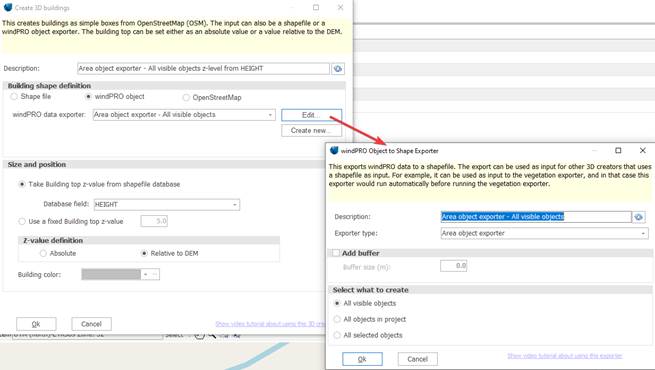Close the windPRO Object to Shape Exporter dialog
This screenshot has width=655, height=370.
642,150
